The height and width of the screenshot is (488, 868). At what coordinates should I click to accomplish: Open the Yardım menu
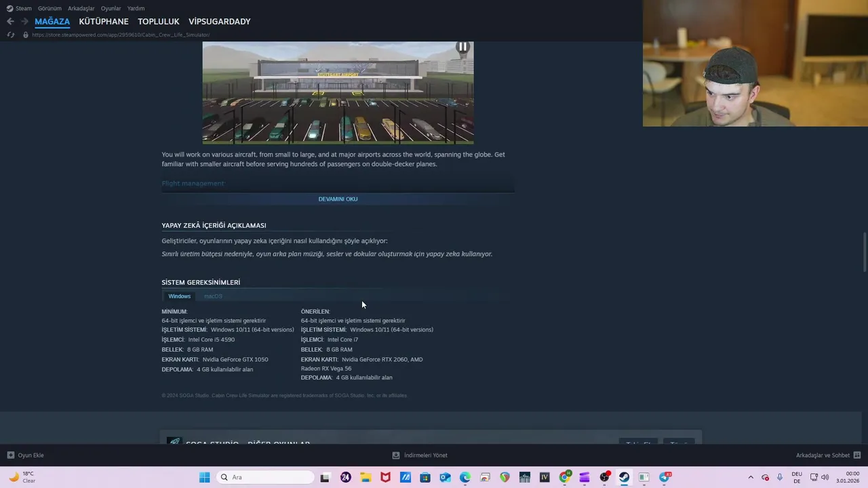point(136,8)
